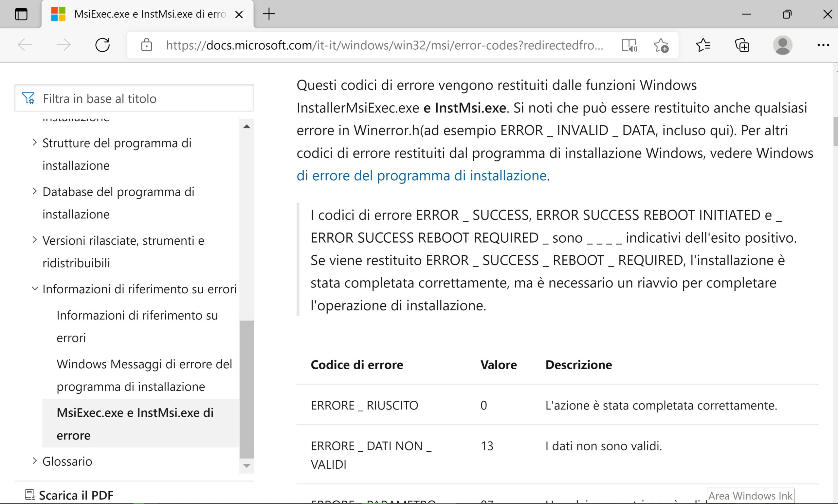838x504 pixels.
Task: Go back to the previous page
Action: (25, 45)
